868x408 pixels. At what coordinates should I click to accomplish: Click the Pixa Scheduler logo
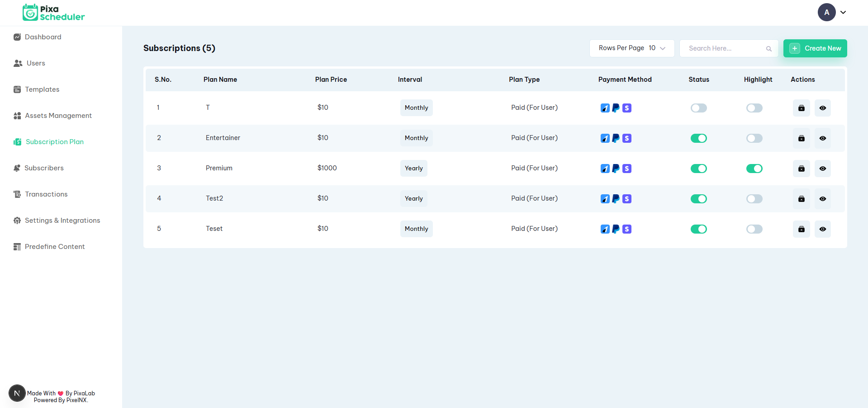click(x=53, y=13)
